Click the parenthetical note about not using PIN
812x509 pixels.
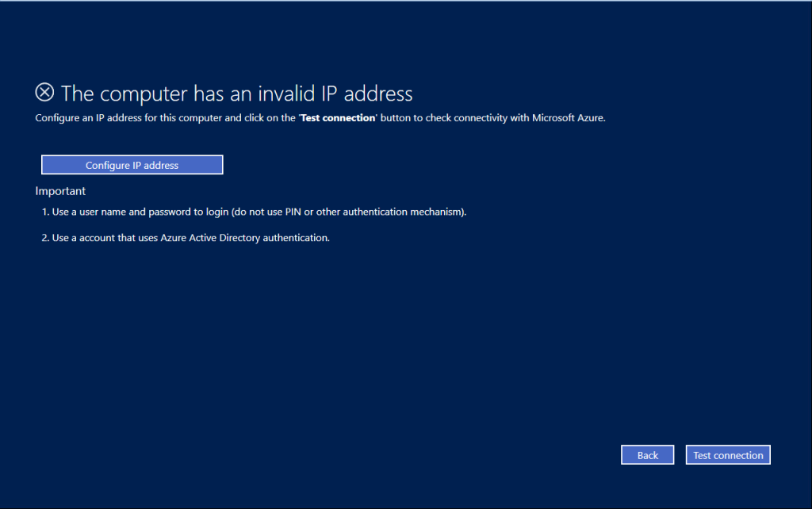348,212
